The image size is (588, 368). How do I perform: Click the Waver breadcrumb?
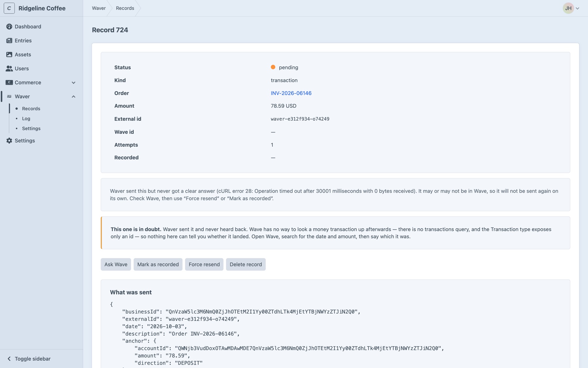[99, 8]
